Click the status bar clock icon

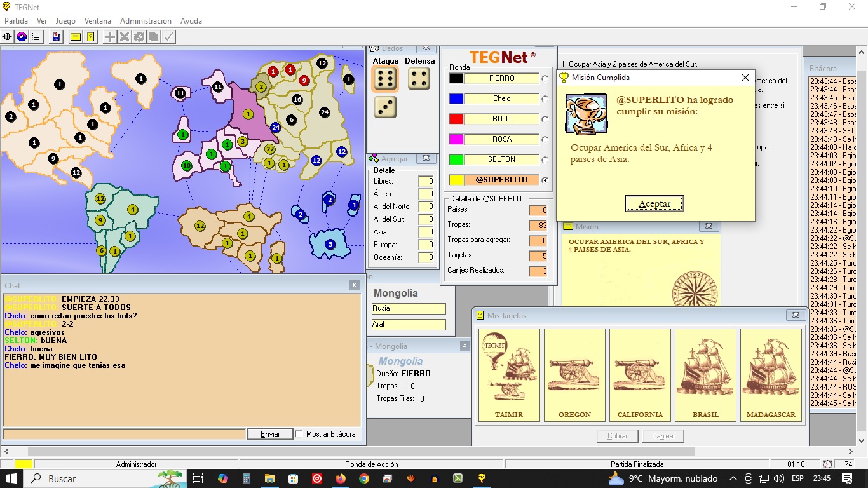pos(827,464)
